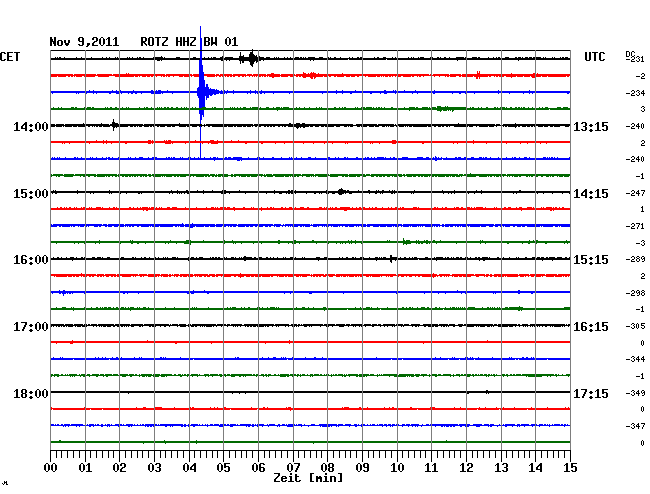
Task: Click minute 12 on the time axis
Action: point(466,468)
